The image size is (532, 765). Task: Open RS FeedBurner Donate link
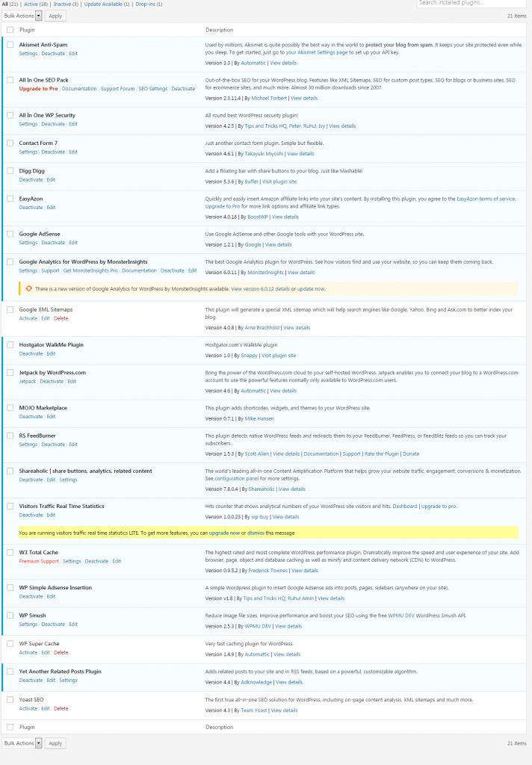411,453
